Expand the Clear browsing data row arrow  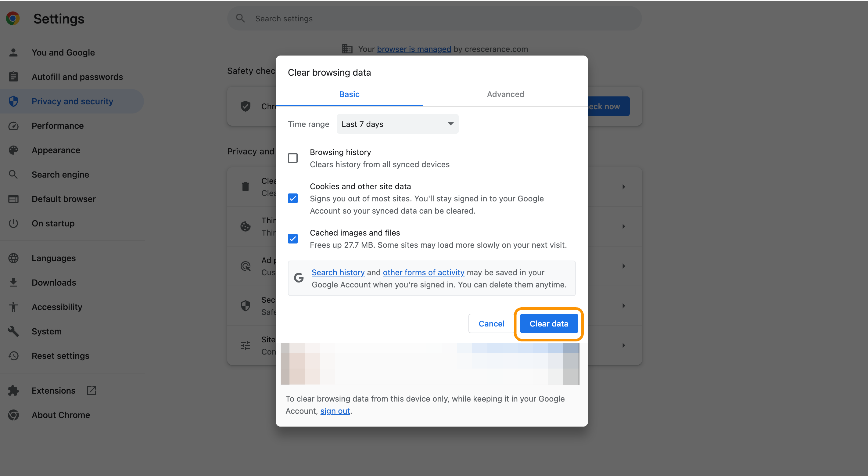[x=624, y=187]
